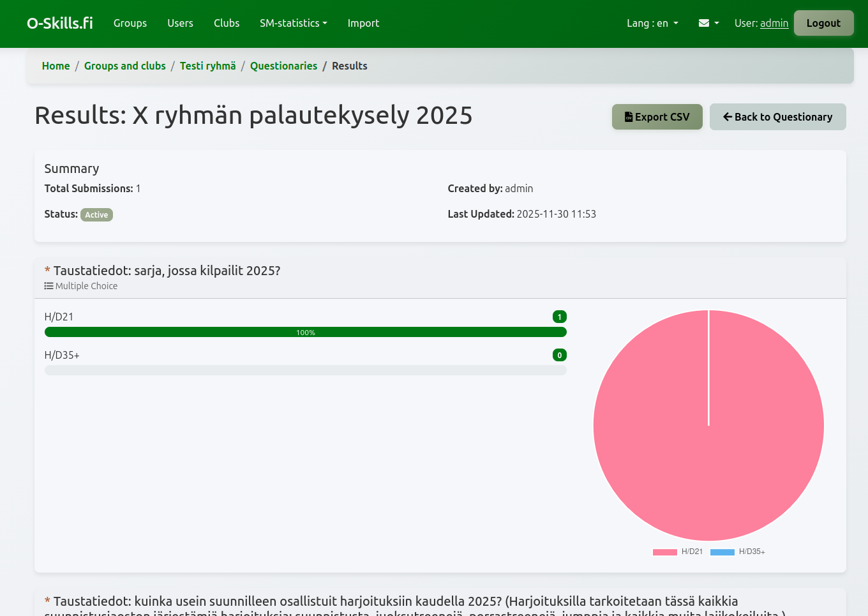Click the O-Skills.fi logo
Viewport: 868px width, 616px height.
[59, 22]
